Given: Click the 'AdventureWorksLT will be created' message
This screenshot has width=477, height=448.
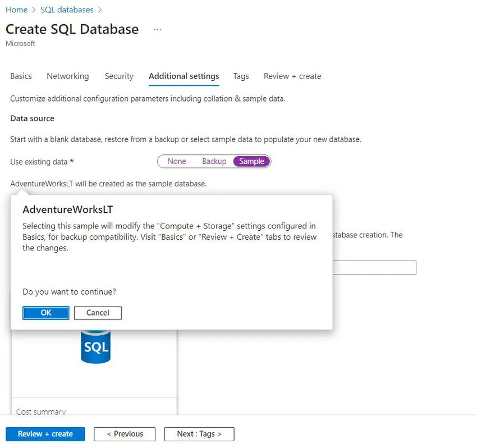Looking at the screenshot, I should point(108,184).
